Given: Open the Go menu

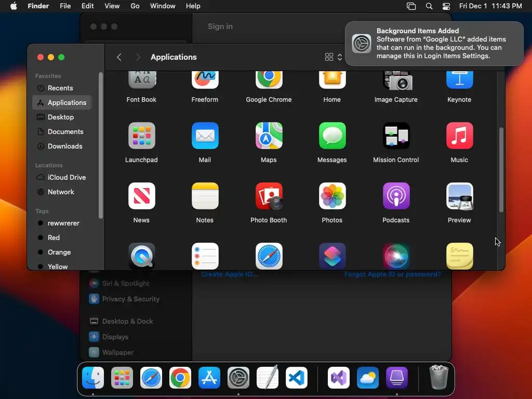Looking at the screenshot, I should click(135, 6).
